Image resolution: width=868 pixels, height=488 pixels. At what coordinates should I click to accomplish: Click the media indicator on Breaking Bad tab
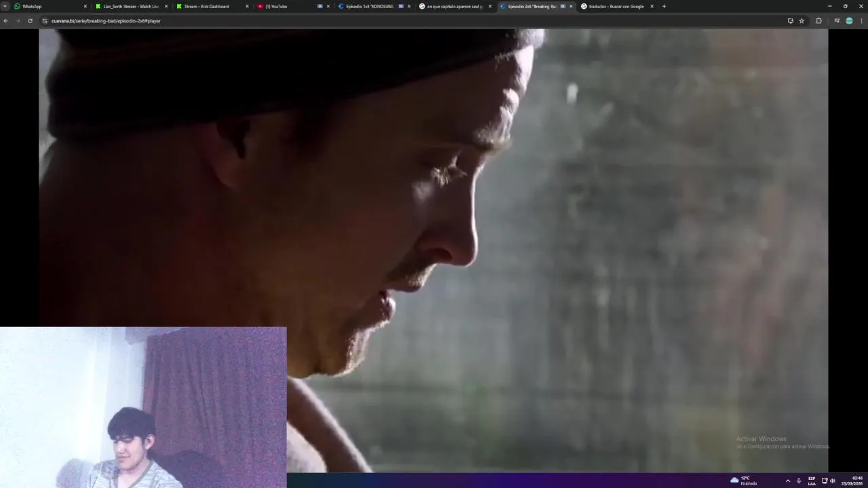tap(563, 6)
